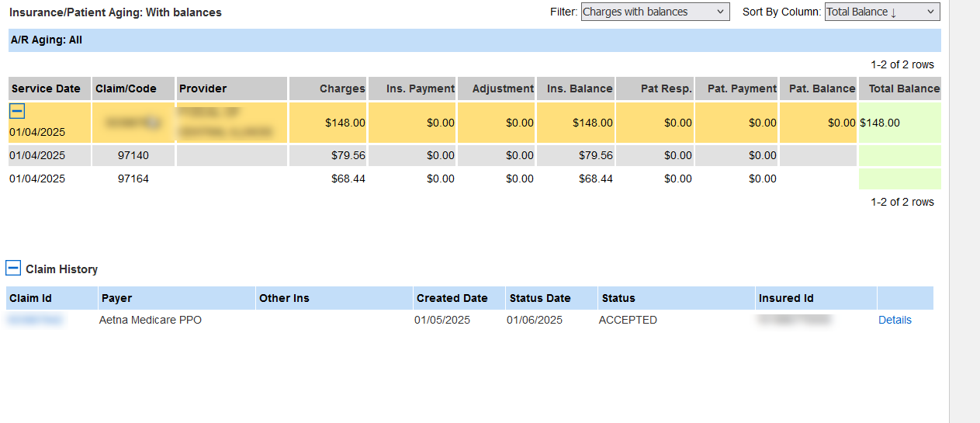Click the Charges column header

(341, 88)
